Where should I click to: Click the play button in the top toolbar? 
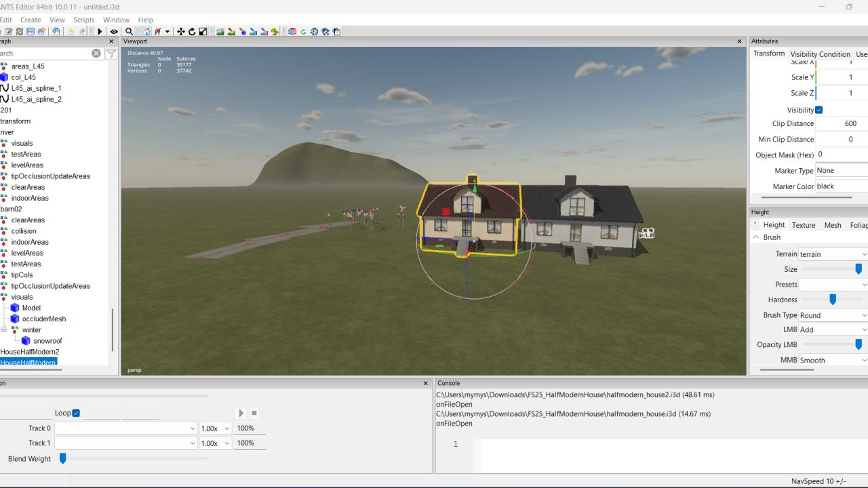point(100,31)
